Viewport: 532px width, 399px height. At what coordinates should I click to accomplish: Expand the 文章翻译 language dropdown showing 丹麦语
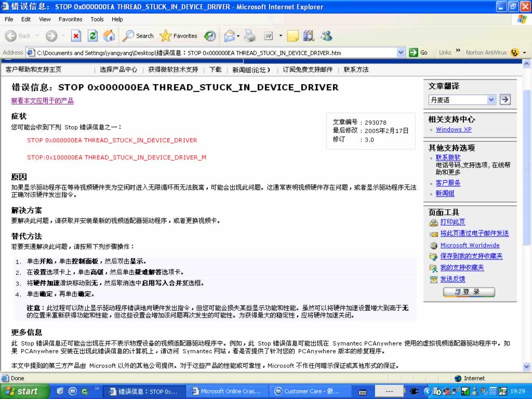pos(462,100)
